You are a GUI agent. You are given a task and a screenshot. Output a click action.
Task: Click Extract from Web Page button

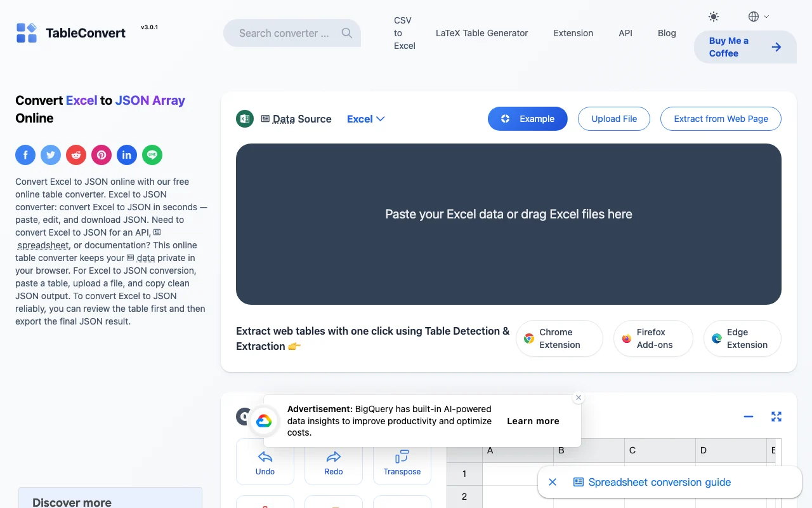(x=721, y=119)
